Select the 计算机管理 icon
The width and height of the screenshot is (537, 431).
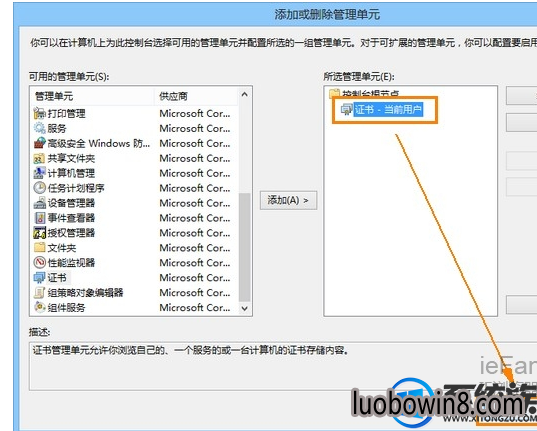[39, 173]
